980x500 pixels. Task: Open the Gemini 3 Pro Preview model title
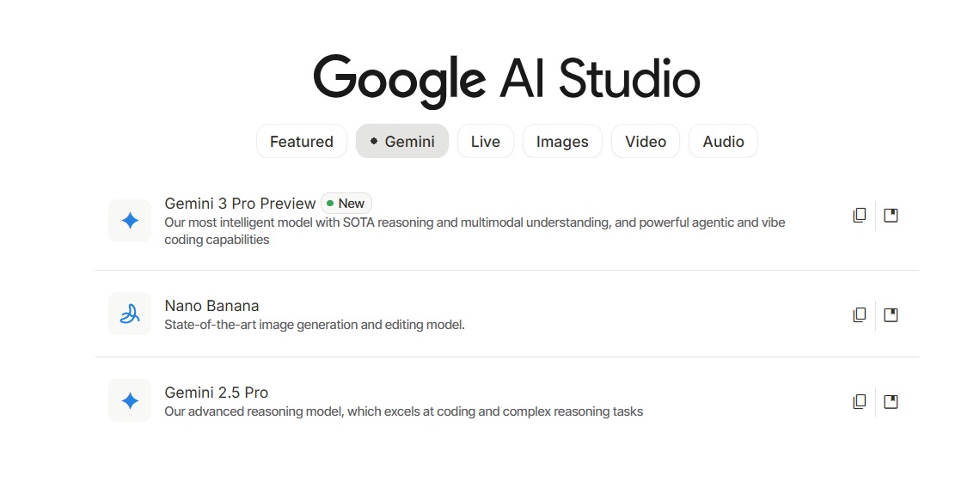(x=240, y=204)
